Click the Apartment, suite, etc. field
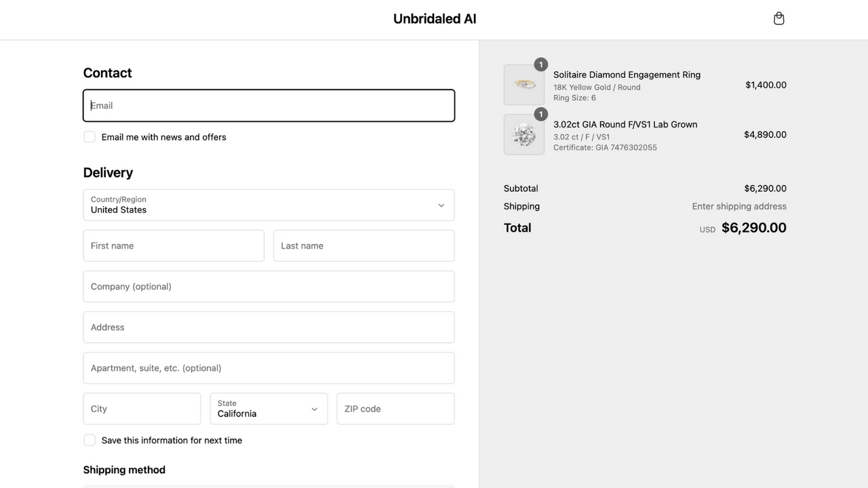The width and height of the screenshot is (868, 488). coord(269,368)
